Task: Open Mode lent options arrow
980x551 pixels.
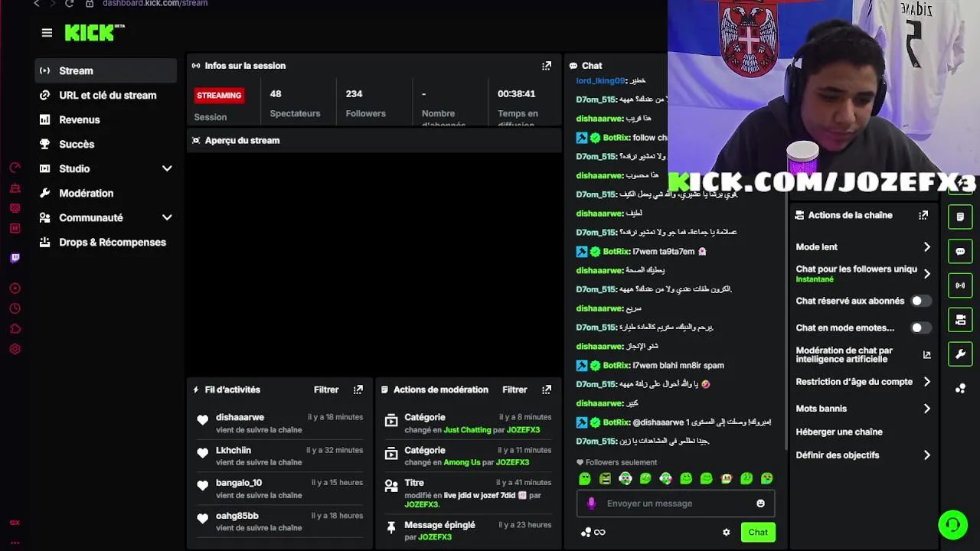Action: (x=926, y=247)
